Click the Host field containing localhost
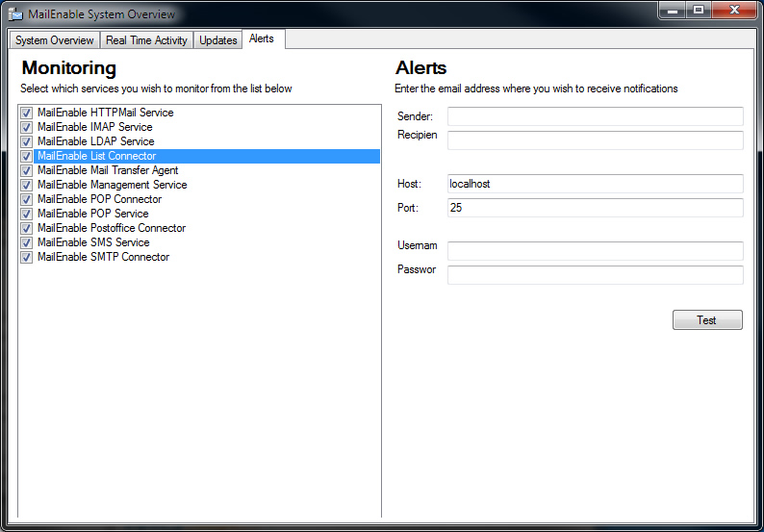Viewport: 764px width, 532px height. point(595,184)
